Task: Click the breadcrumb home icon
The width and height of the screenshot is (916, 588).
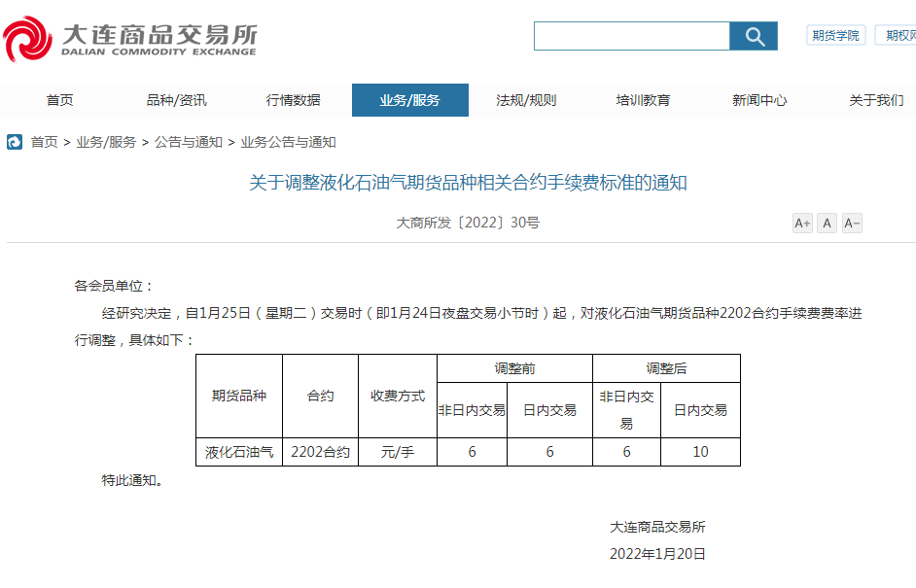Action: 15,142
